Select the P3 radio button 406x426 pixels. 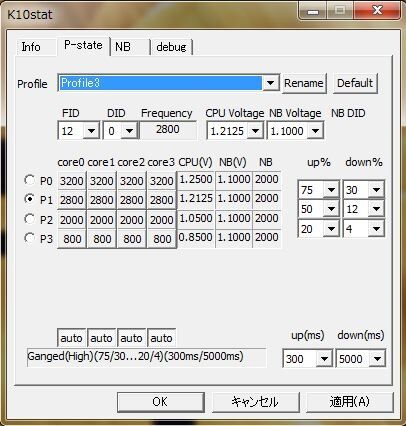pyautogui.click(x=30, y=238)
